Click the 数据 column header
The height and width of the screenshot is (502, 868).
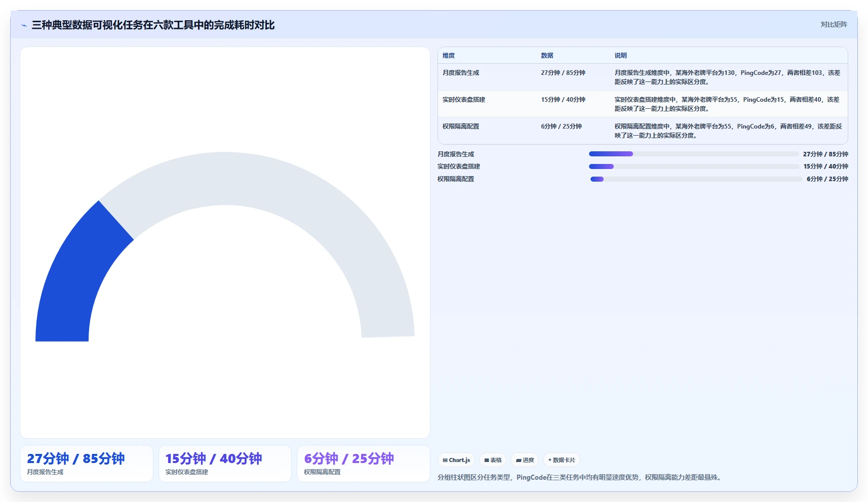[547, 56]
